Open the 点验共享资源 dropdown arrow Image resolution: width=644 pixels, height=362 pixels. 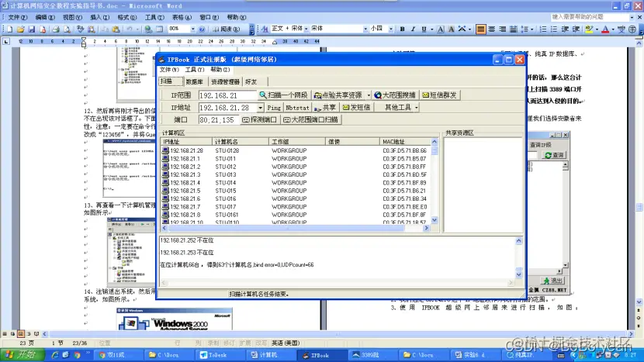369,95
